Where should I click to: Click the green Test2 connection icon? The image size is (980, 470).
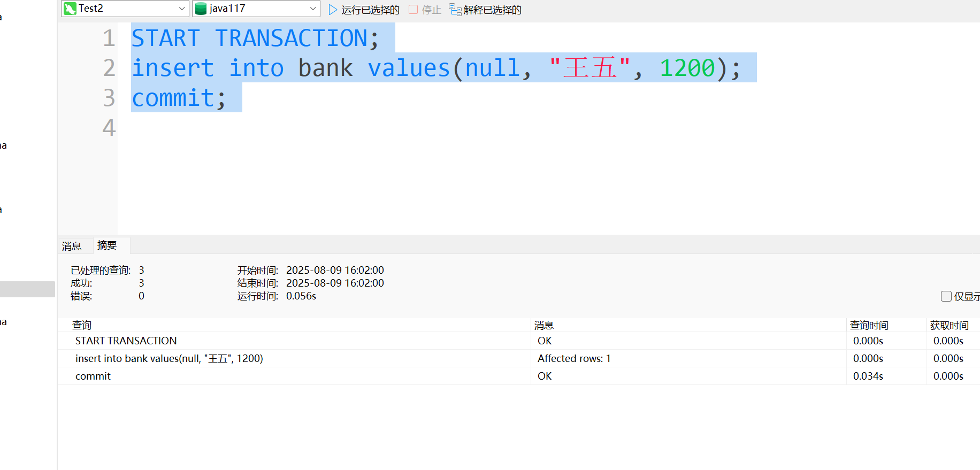click(x=70, y=9)
